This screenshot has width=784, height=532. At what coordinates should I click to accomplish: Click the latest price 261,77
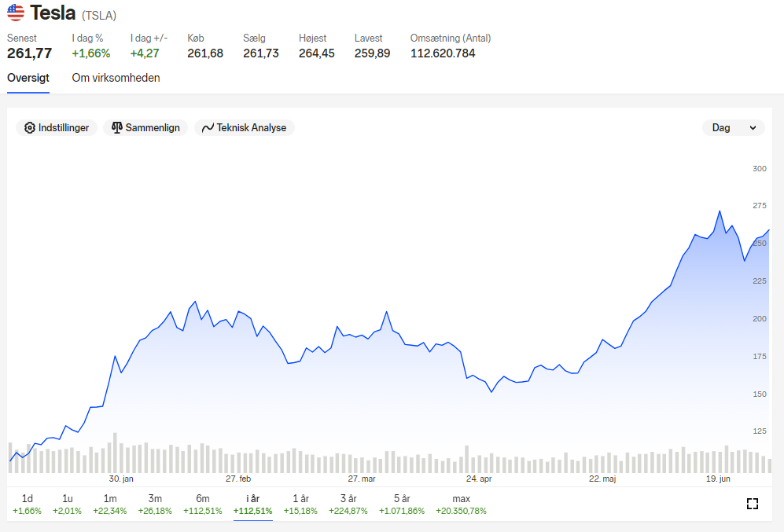(30, 53)
